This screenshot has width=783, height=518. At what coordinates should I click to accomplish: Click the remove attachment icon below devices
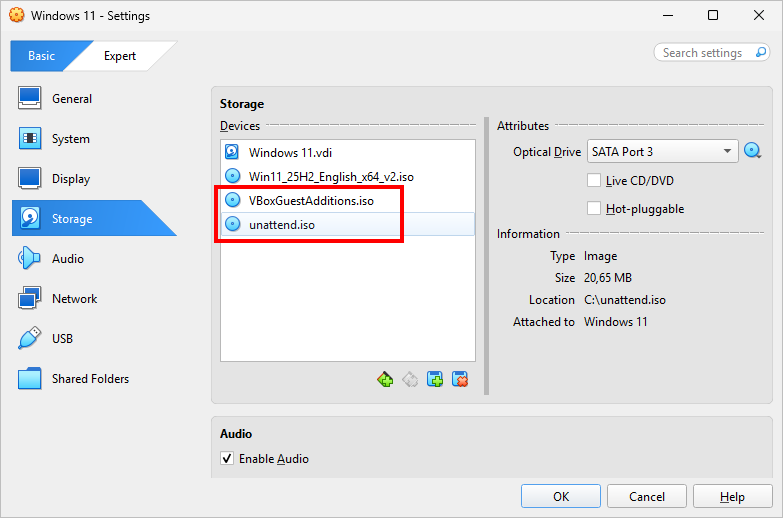coord(460,380)
